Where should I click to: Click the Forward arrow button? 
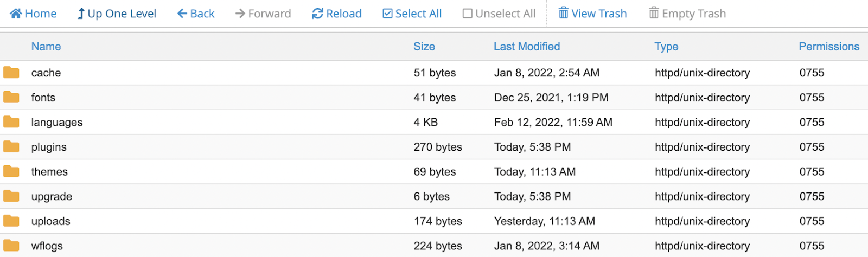point(263,14)
